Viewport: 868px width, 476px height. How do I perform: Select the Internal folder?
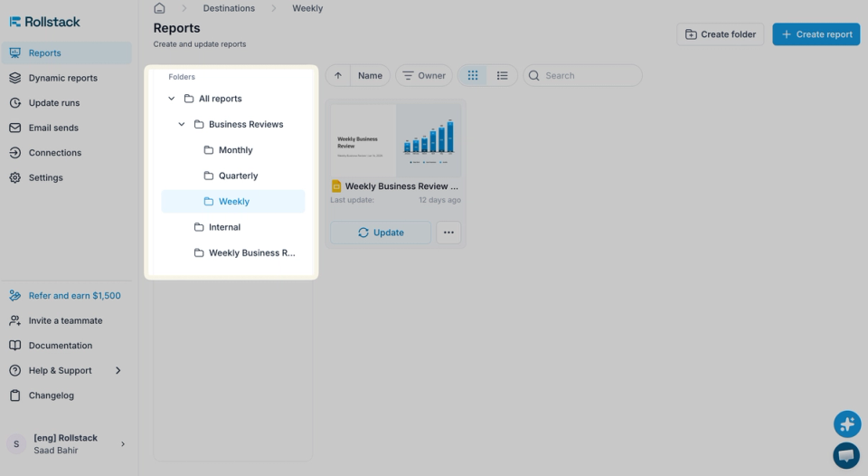[224, 227]
